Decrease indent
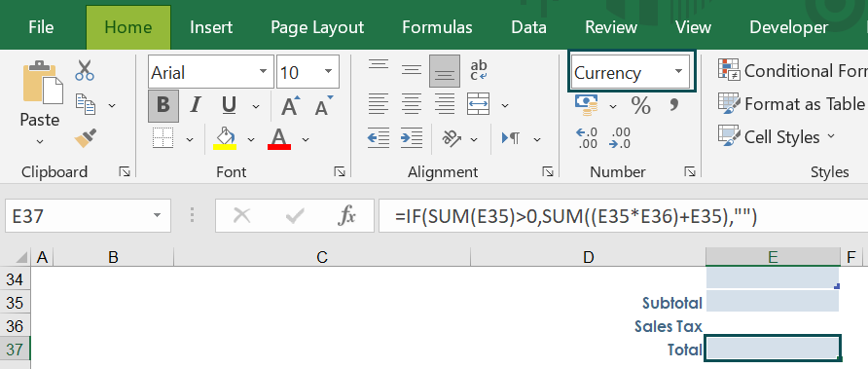Viewport: 868px width, 369px height. click(x=379, y=138)
